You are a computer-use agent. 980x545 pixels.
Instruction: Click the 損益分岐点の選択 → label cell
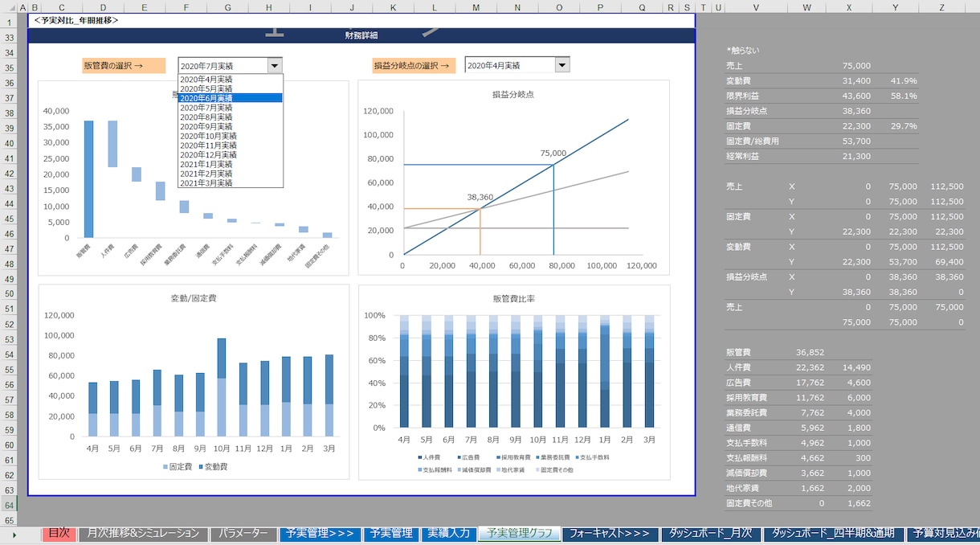click(x=414, y=66)
